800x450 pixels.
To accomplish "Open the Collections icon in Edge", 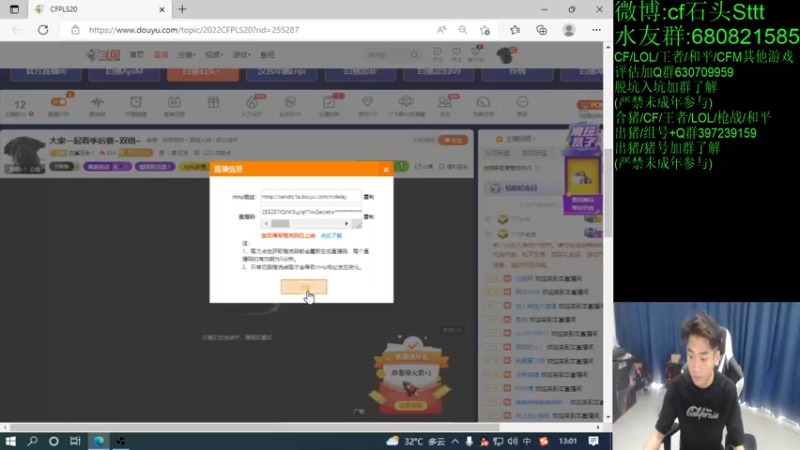I will point(541,30).
